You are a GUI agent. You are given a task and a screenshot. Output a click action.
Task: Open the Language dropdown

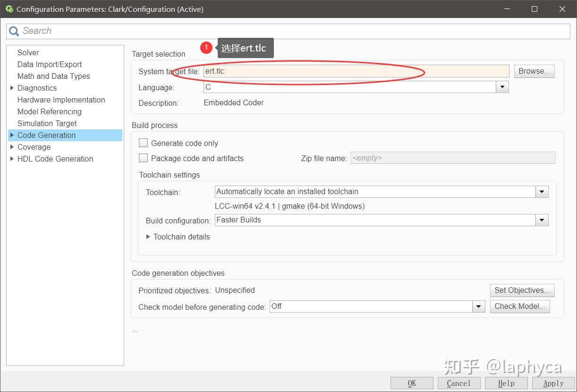(x=502, y=87)
